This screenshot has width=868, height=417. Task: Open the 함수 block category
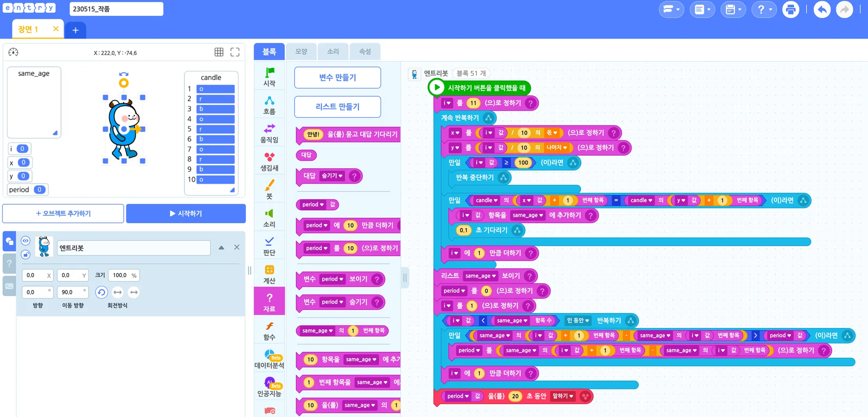(x=269, y=331)
